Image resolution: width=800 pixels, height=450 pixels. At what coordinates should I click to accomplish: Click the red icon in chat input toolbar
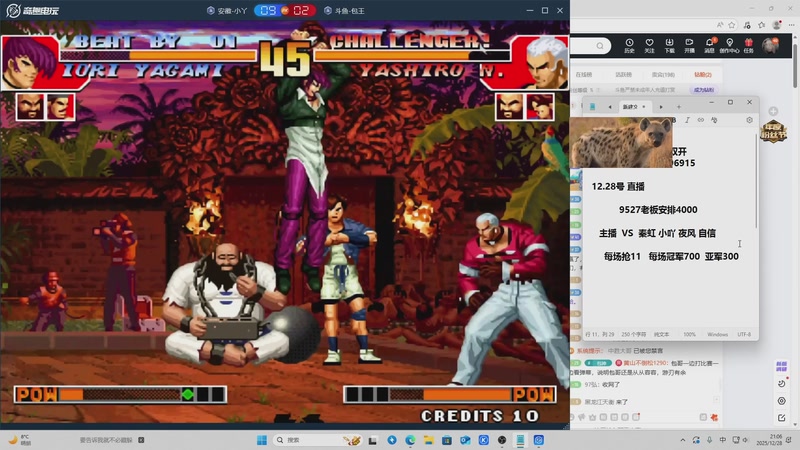714,417
